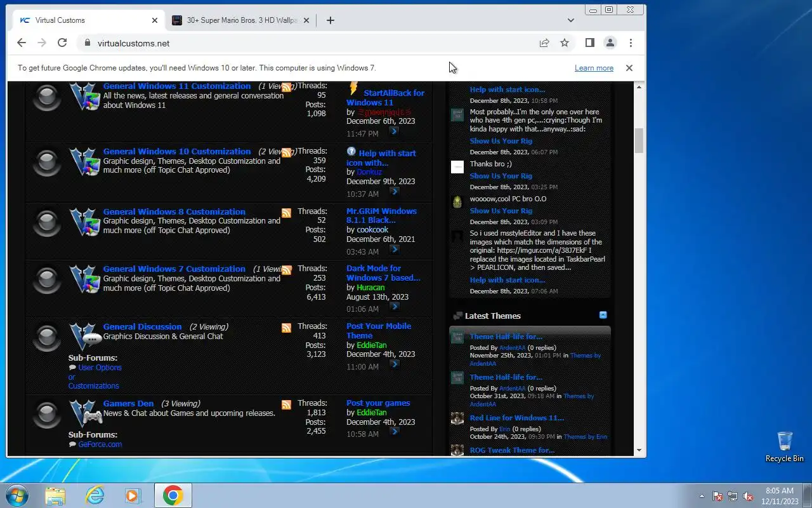
Task: Open the Gamers Den forum
Action: tap(129, 404)
